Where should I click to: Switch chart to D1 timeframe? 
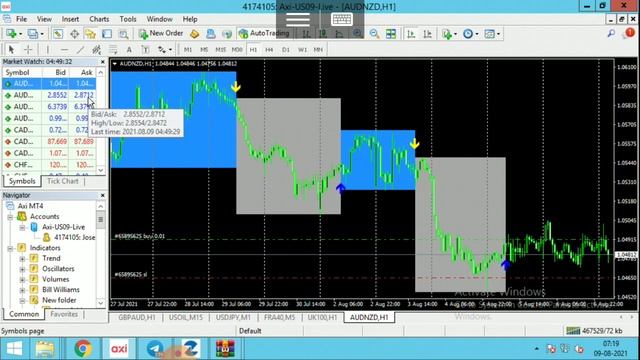[286, 49]
